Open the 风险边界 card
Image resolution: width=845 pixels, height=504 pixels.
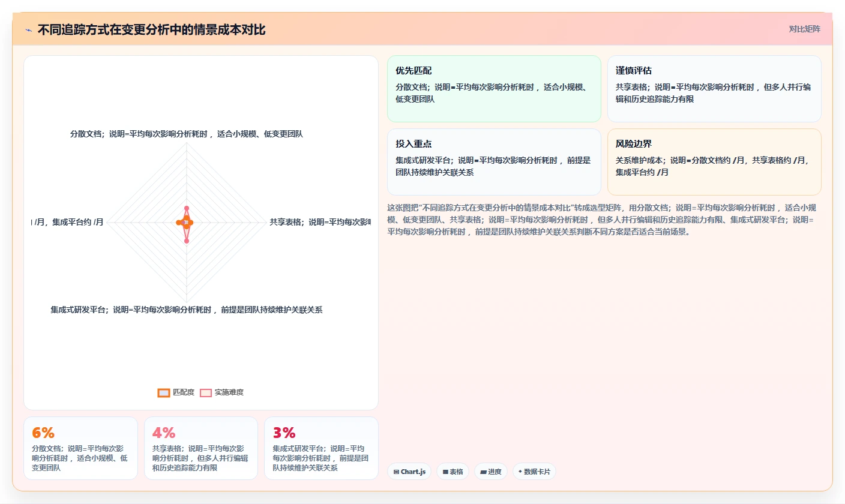714,162
